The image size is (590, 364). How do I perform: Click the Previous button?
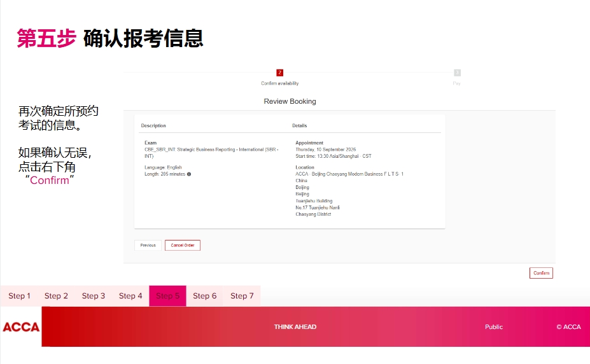point(148,245)
